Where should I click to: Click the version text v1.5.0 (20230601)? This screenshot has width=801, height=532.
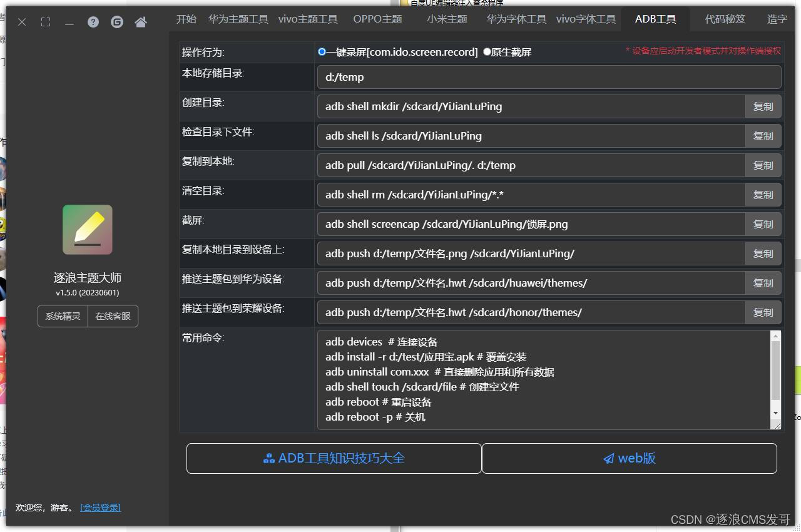(x=88, y=292)
